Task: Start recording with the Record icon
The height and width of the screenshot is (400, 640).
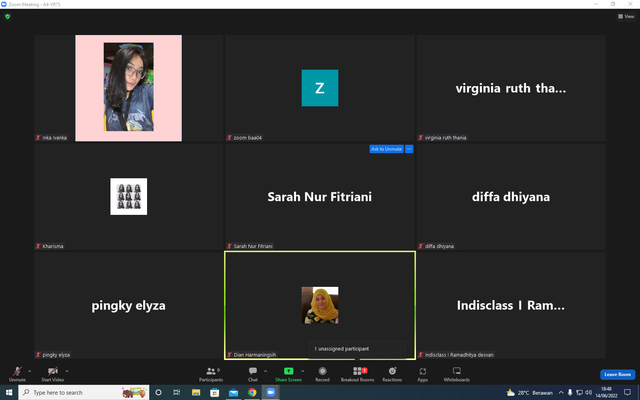Action: pos(322,373)
